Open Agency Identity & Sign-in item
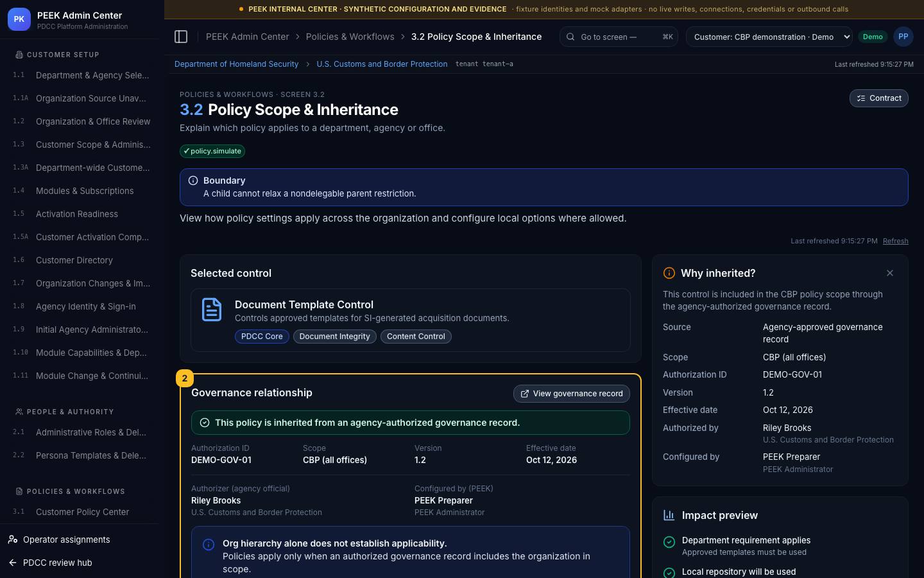Viewport: 924px width, 578px height. coord(82,306)
